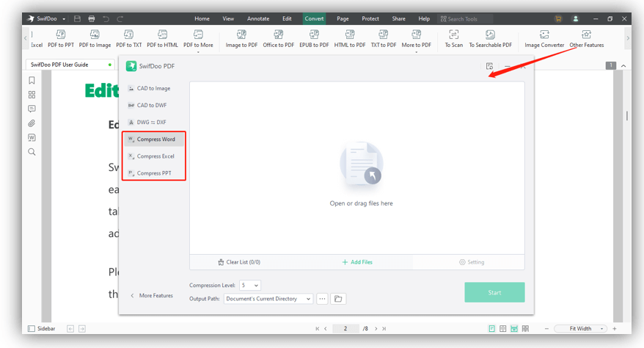Viewport: 644px width, 348px height.
Task: Expand the More to PDF tool
Action: pyautogui.click(x=416, y=40)
